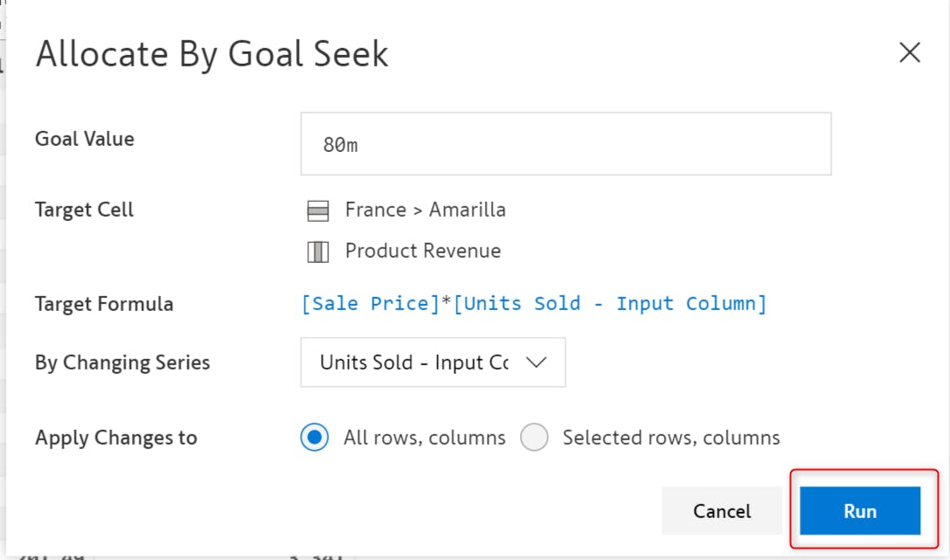Image resolution: width=950 pixels, height=560 pixels.
Task: Select the Selected rows, columns radio option
Action: click(x=534, y=437)
